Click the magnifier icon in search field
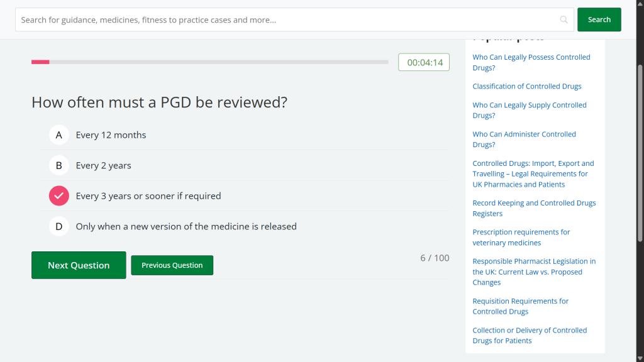 (x=563, y=20)
